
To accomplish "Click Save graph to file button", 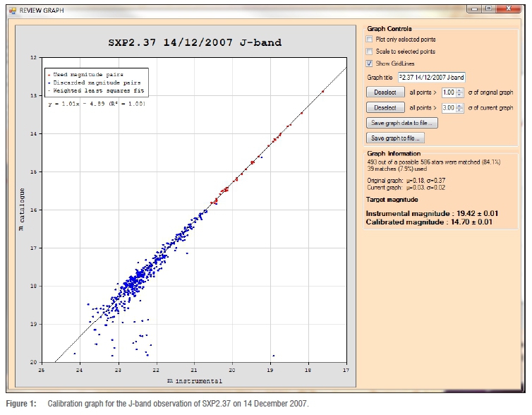I will [x=395, y=138].
